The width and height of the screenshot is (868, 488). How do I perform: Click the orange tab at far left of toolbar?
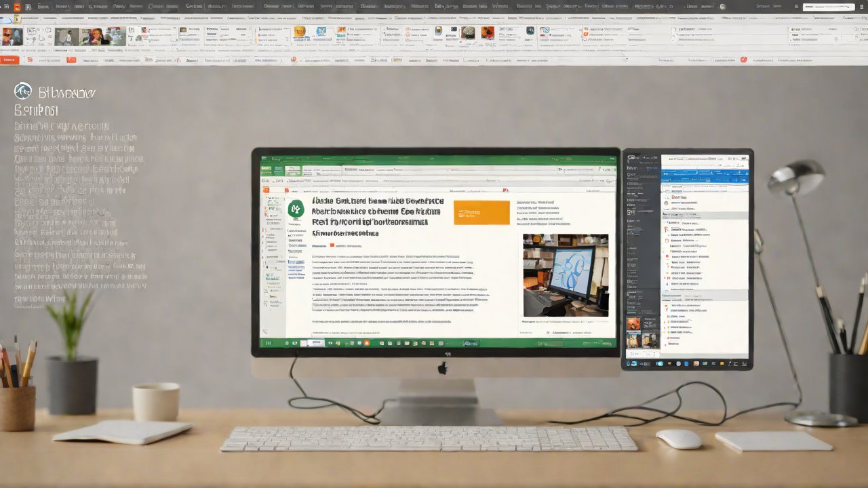point(9,60)
